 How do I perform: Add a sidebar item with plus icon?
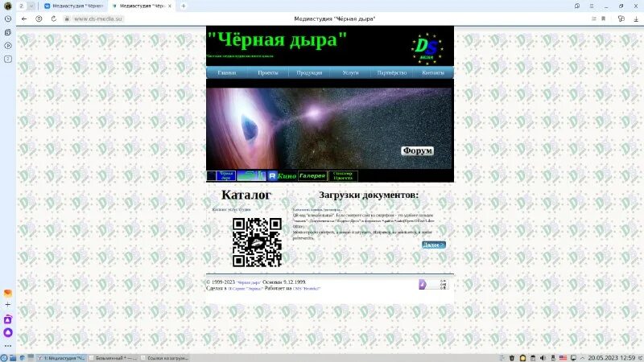(8, 305)
